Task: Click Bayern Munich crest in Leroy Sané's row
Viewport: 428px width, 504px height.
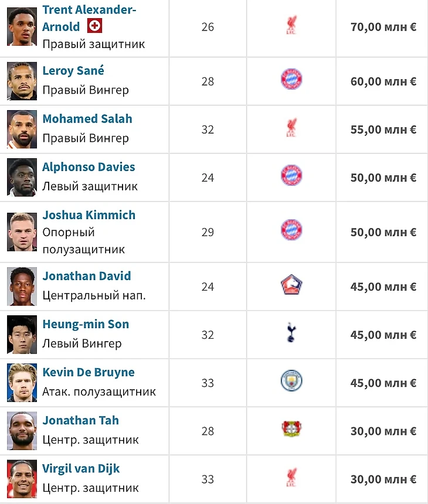Action: (x=291, y=79)
